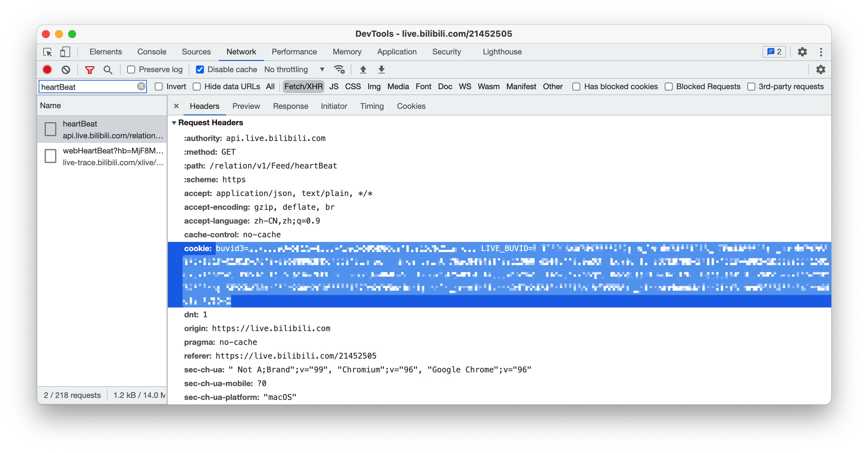The width and height of the screenshot is (868, 453).
Task: Toggle the red filter funnel icon
Action: coord(89,69)
